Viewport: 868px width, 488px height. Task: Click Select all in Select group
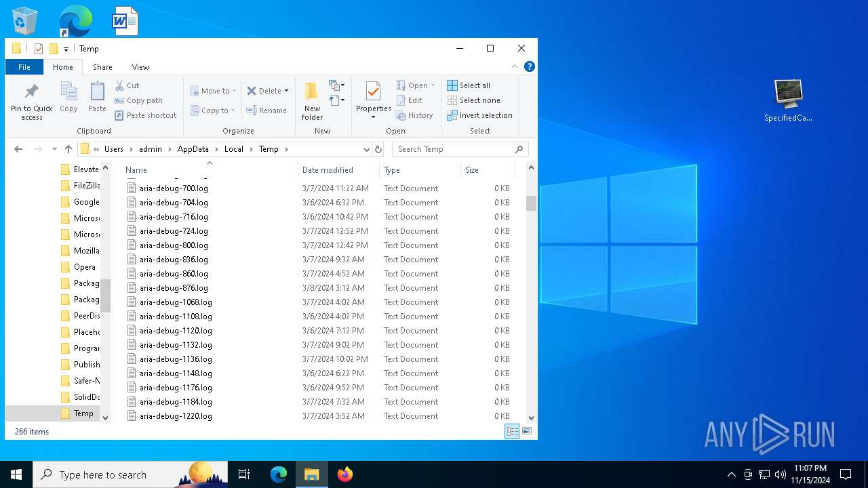coord(469,85)
